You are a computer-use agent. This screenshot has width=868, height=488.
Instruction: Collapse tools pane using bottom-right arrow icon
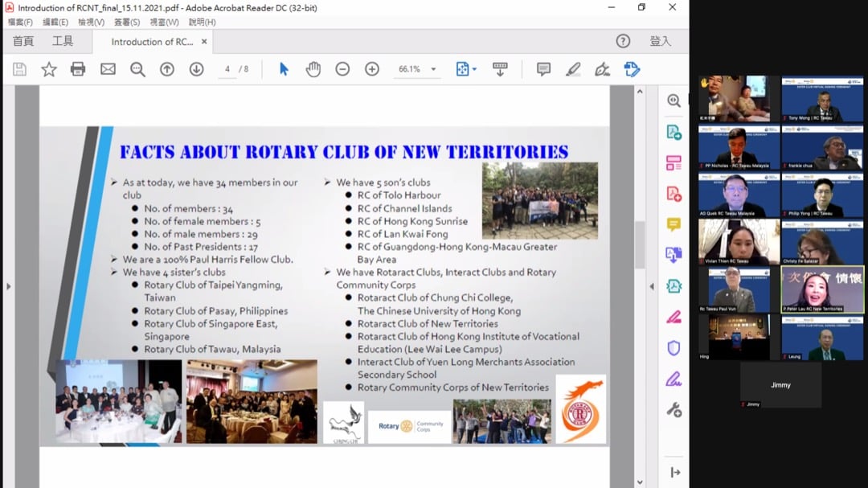[x=675, y=473]
